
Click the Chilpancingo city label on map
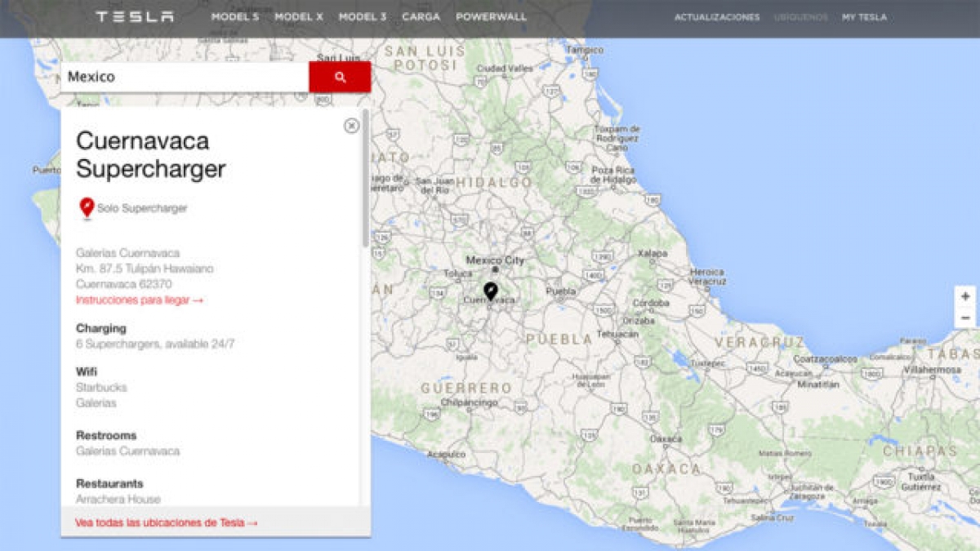[469, 402]
